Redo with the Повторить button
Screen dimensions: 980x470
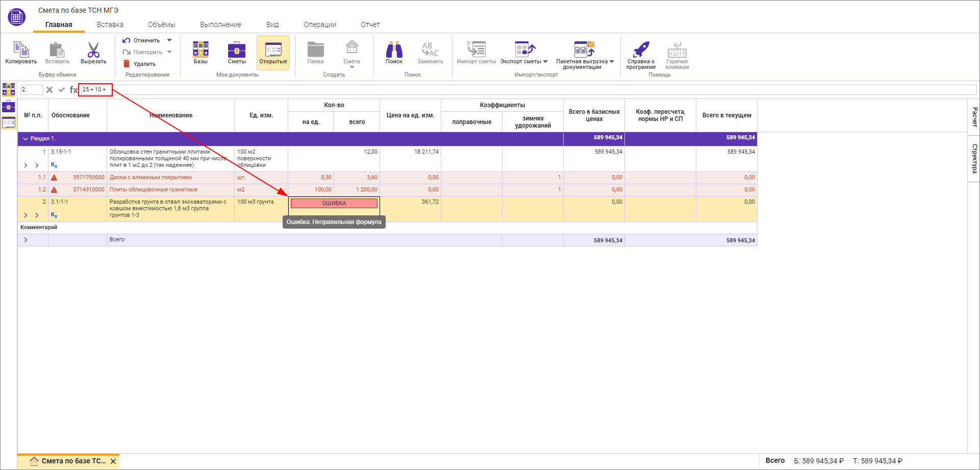(x=142, y=52)
